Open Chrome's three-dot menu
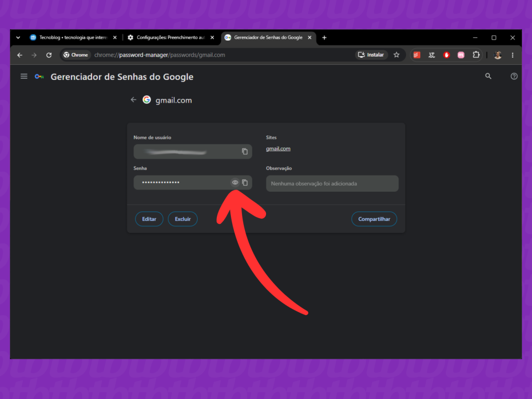 [512, 55]
